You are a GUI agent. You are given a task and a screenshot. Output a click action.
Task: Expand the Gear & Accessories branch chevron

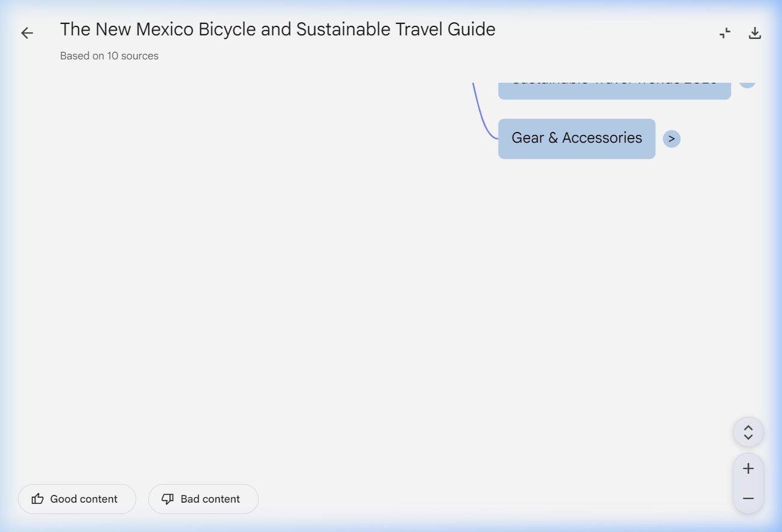point(672,139)
